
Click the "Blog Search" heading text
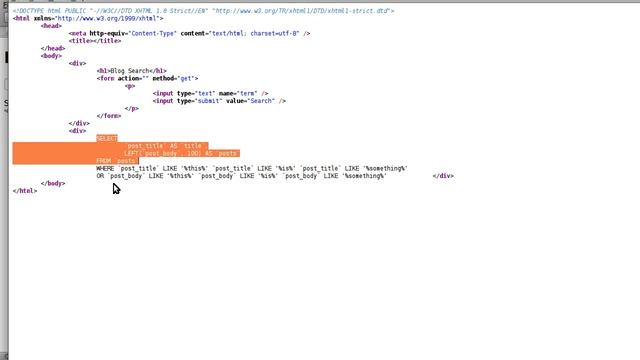(x=130, y=71)
